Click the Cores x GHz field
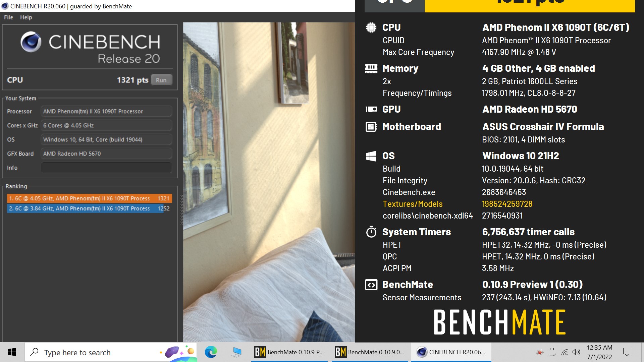Screen dimensions: 644x362 point(106,125)
